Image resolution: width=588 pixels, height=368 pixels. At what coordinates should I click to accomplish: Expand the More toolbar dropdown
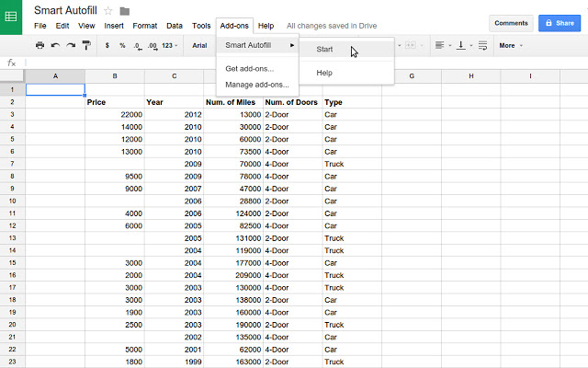pos(511,45)
